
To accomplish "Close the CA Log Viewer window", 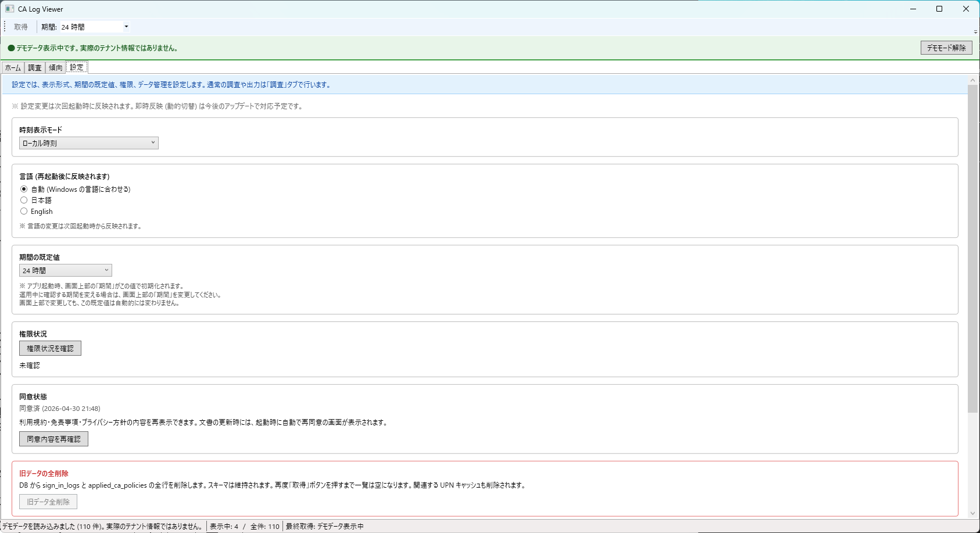I will coord(966,9).
